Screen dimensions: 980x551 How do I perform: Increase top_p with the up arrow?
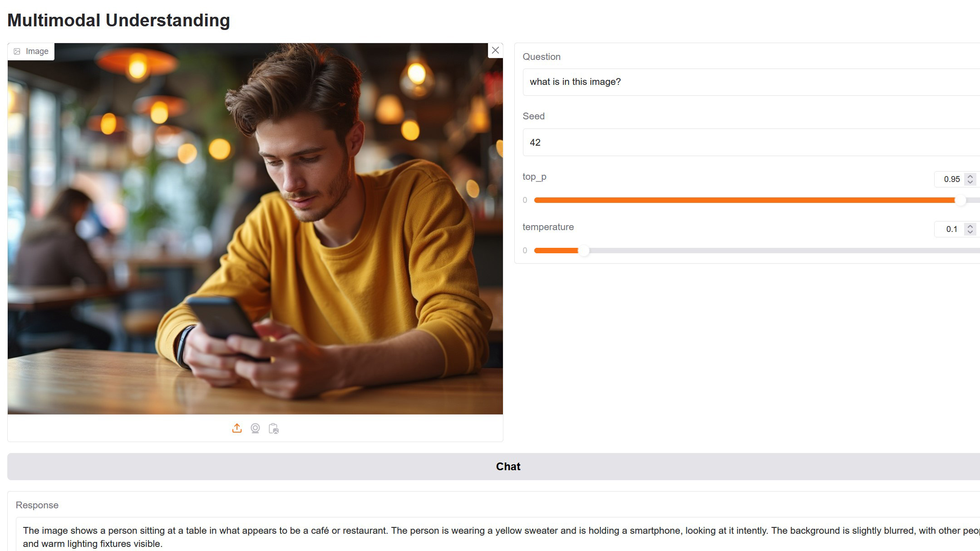[970, 176]
